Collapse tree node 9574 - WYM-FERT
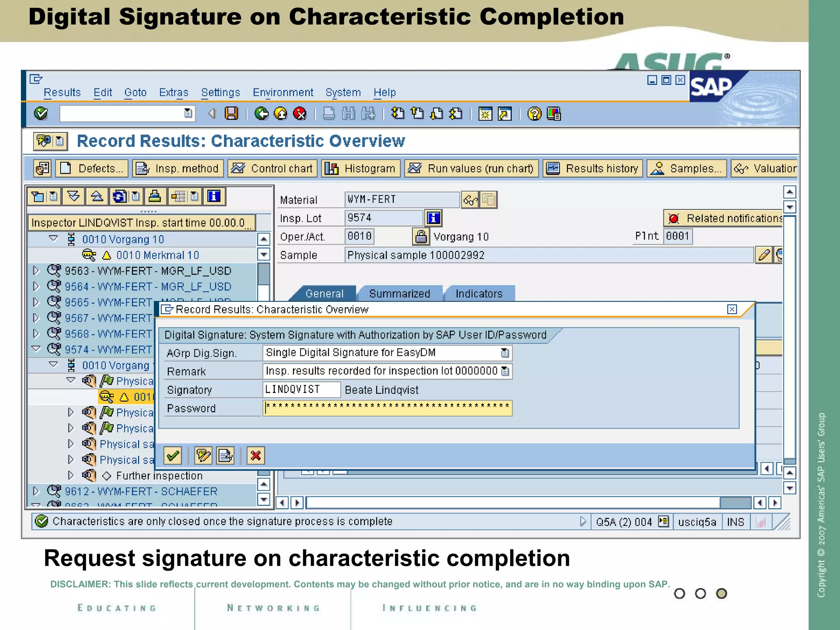Screen dimensions: 840x630 point(36,349)
